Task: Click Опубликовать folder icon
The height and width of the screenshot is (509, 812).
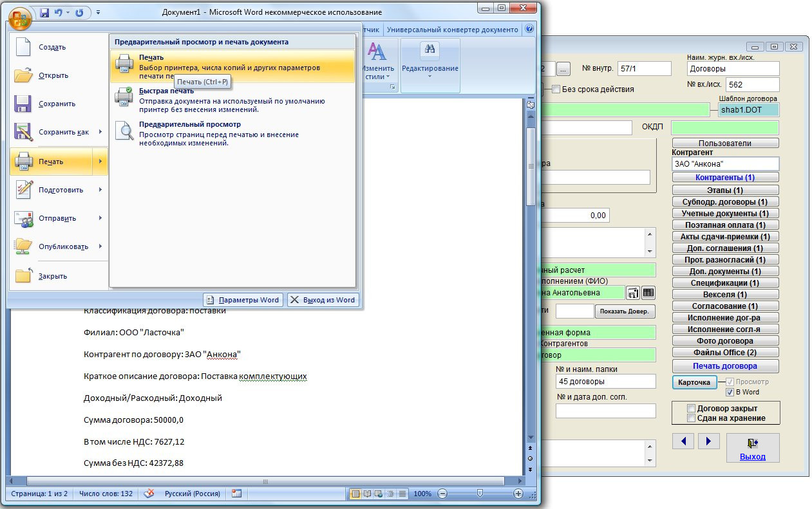Action: pos(23,246)
